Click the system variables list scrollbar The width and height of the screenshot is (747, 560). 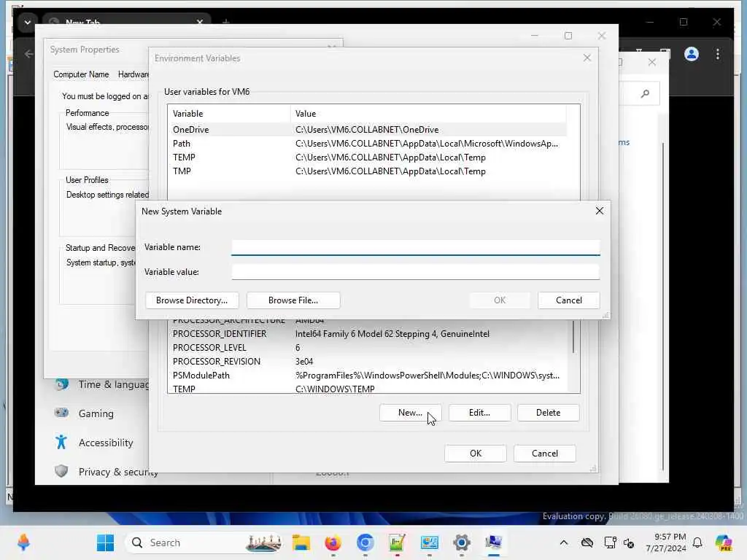point(573,337)
